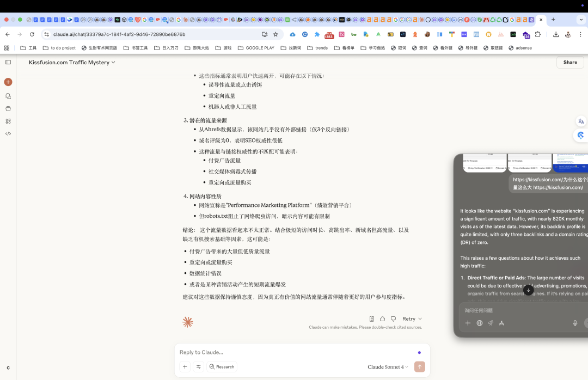Click the translate floating icon
The image size is (588, 380).
click(581, 121)
